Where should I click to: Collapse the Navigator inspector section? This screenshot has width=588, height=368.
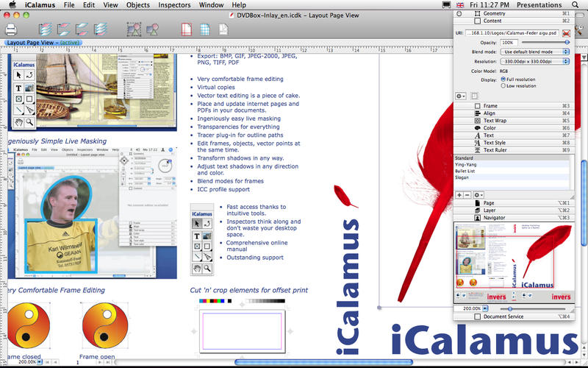click(x=513, y=217)
